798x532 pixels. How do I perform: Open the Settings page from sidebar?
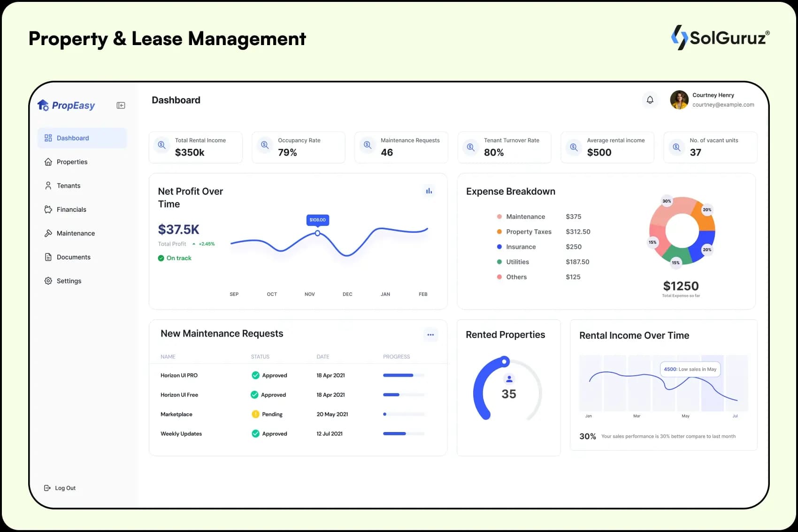[69, 281]
